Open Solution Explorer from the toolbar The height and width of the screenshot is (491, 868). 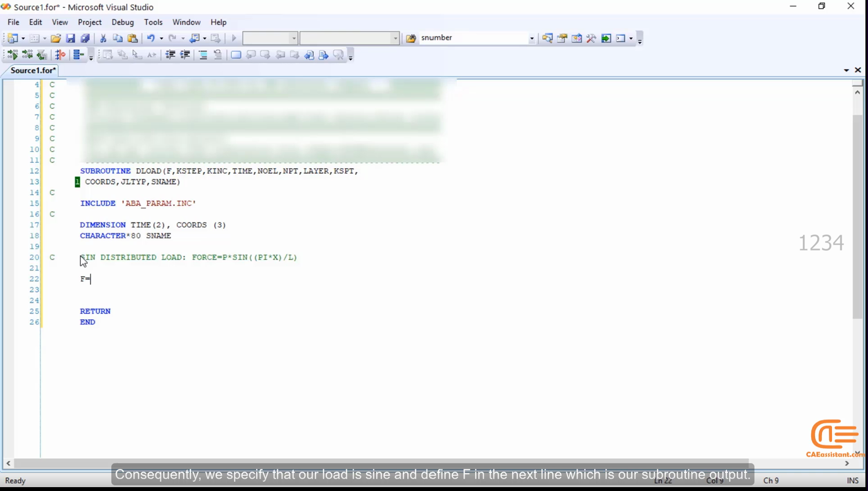click(x=547, y=38)
